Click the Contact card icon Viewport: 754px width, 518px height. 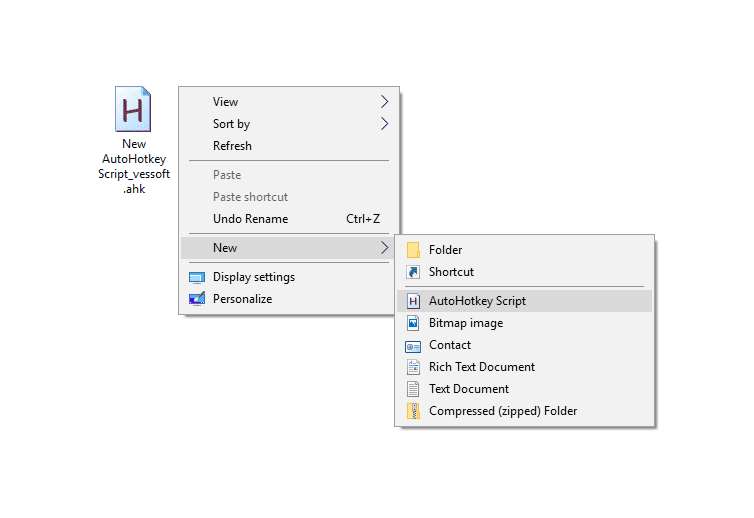(413, 346)
